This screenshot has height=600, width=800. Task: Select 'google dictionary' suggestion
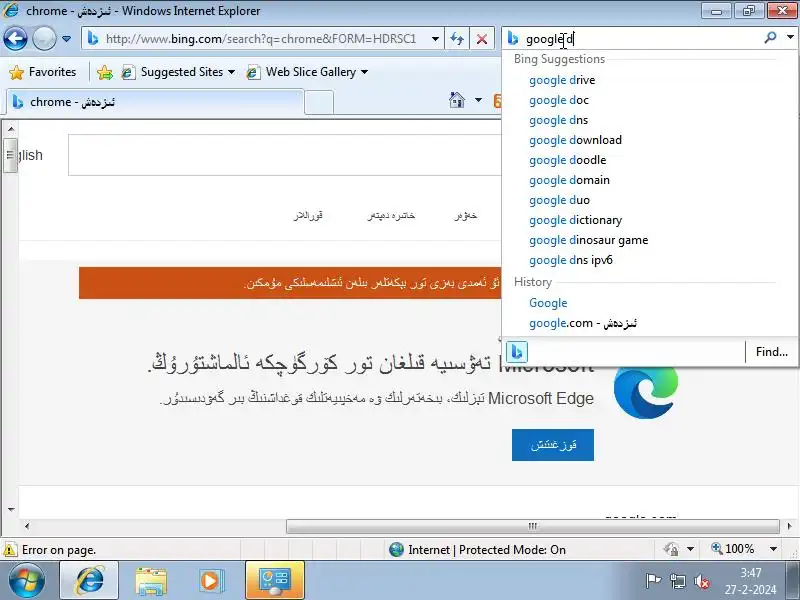click(x=576, y=220)
